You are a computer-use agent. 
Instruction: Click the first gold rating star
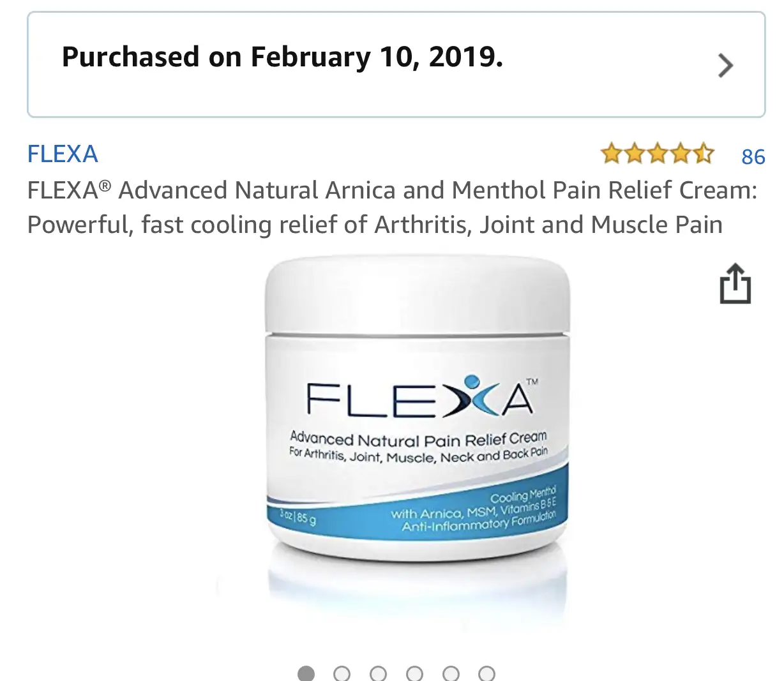[612, 154]
